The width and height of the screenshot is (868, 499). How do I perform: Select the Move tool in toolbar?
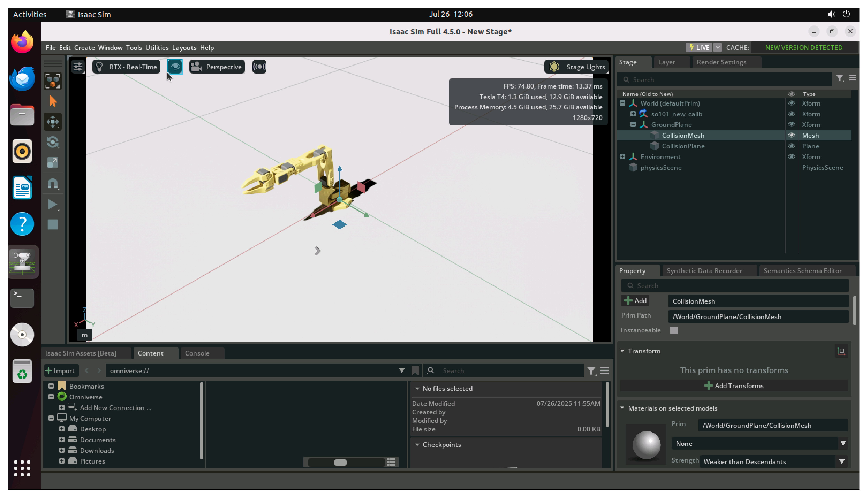point(52,122)
